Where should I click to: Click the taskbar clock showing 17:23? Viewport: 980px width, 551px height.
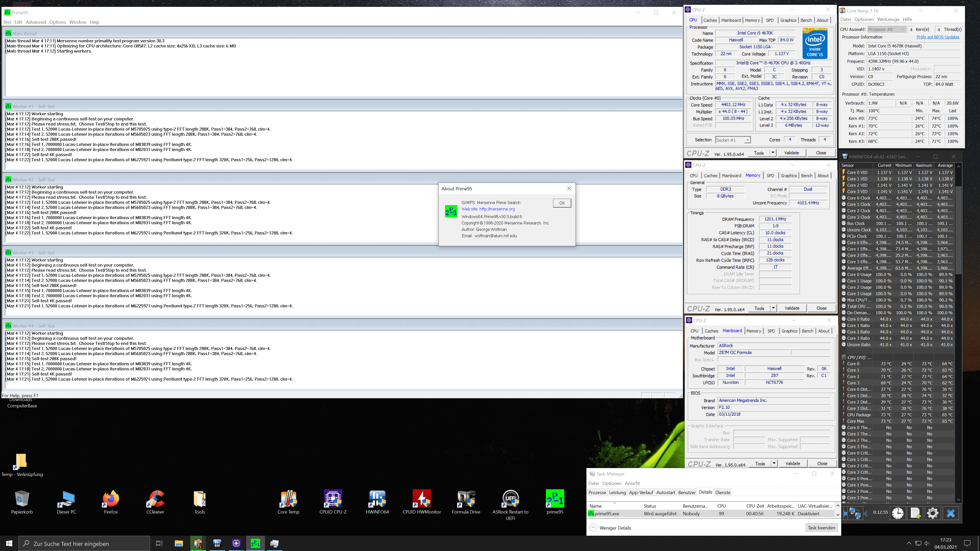(945, 543)
